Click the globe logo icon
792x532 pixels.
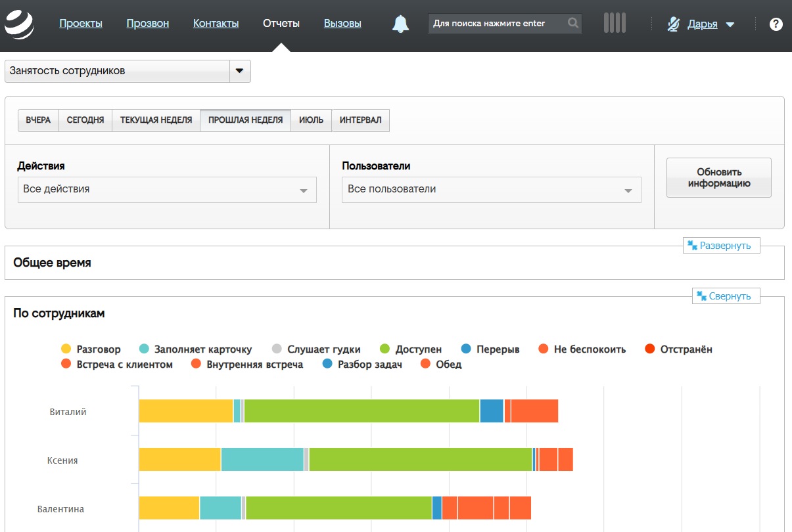click(19, 24)
